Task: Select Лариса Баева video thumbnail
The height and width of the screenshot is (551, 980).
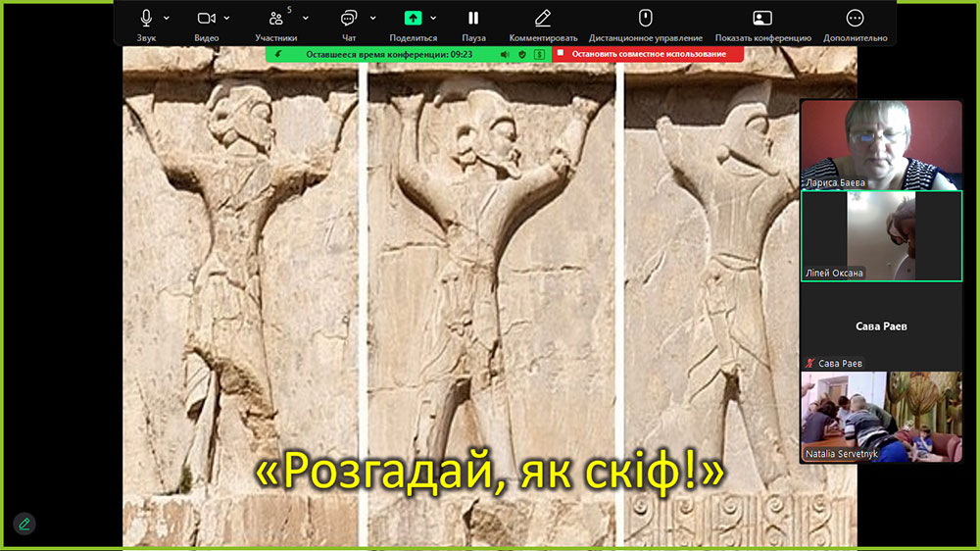Action: tap(881, 145)
